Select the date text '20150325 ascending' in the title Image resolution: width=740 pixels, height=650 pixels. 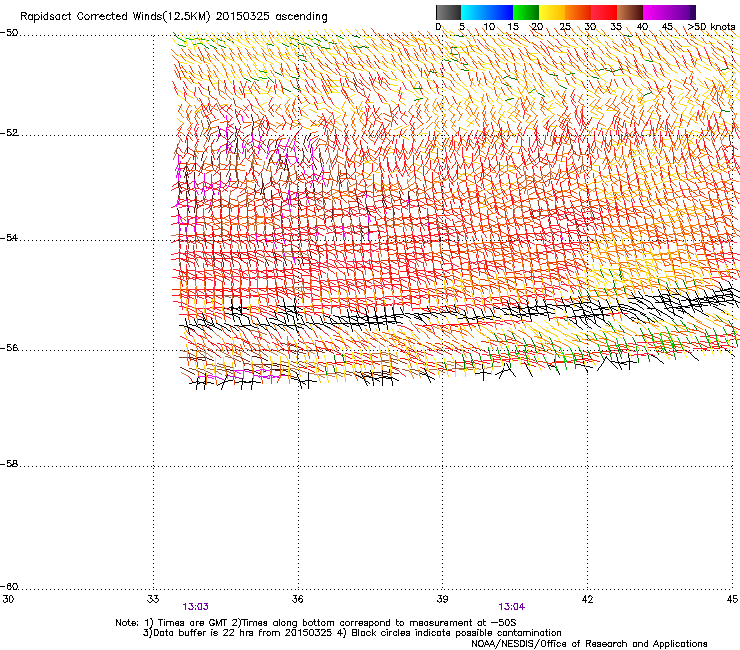[x=271, y=17]
